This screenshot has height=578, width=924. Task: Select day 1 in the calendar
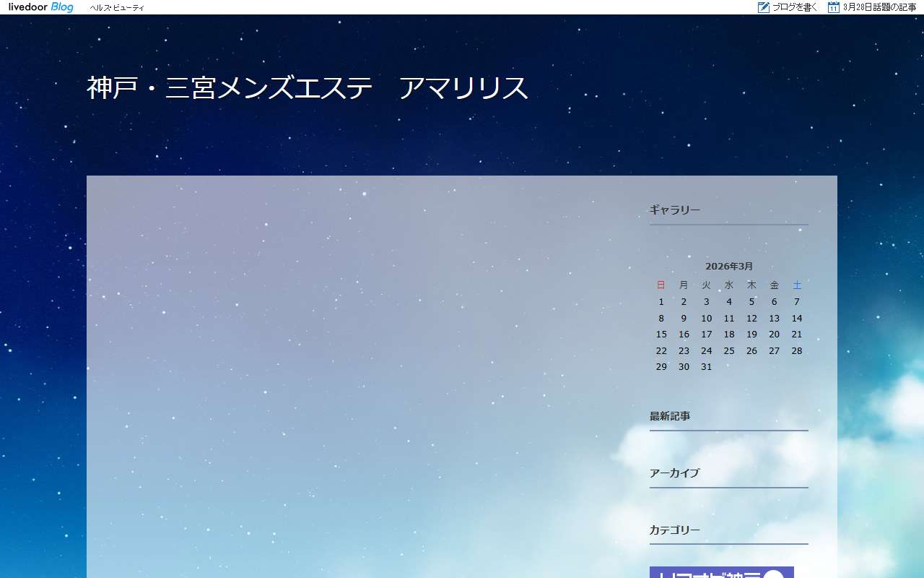661,302
